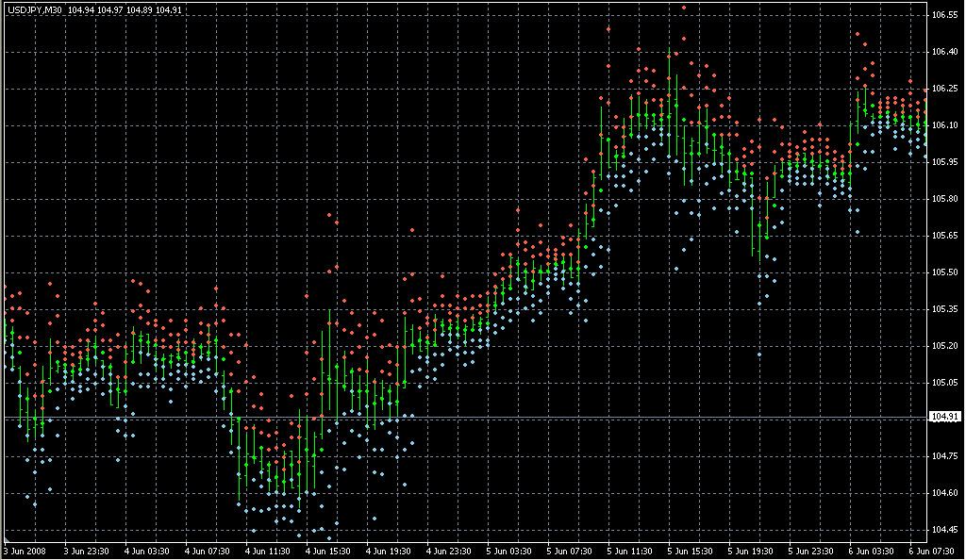This screenshot has height=560, width=966.
Task: Click the 106.40 price axis label
Action: 944,53
